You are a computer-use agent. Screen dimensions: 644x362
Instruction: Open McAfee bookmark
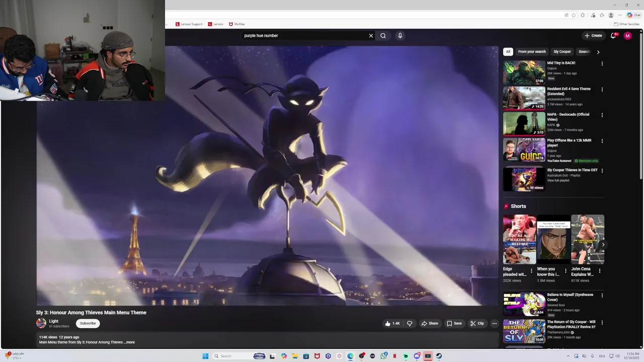coord(237,24)
